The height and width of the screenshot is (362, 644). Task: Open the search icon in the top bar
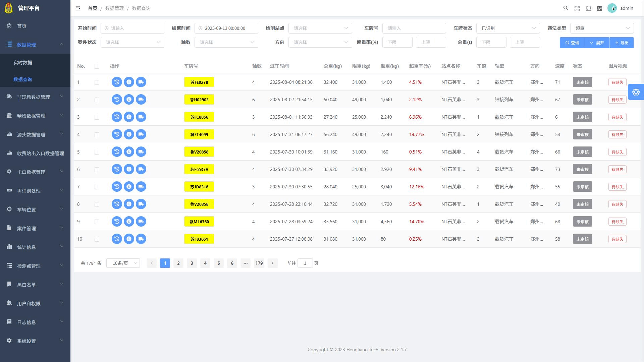pyautogui.click(x=566, y=8)
